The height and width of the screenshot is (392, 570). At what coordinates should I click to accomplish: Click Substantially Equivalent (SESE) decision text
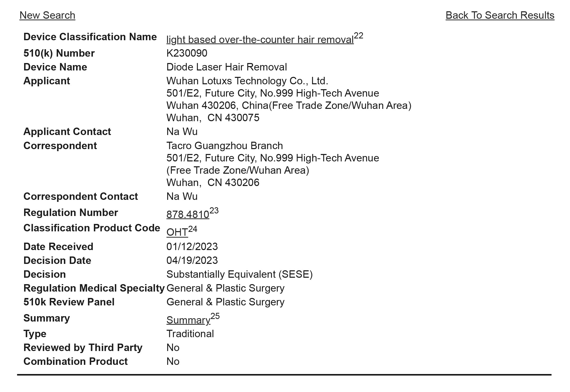(x=239, y=274)
